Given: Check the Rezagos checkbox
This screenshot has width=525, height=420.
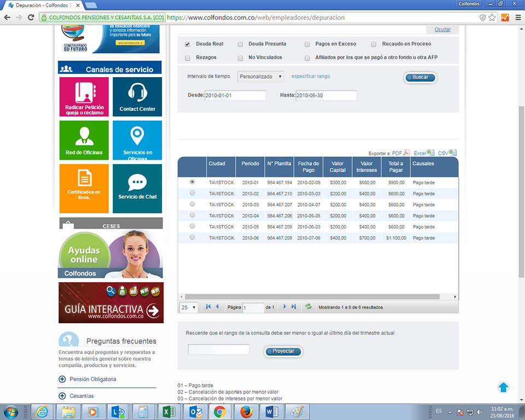Looking at the screenshot, I should [188, 58].
